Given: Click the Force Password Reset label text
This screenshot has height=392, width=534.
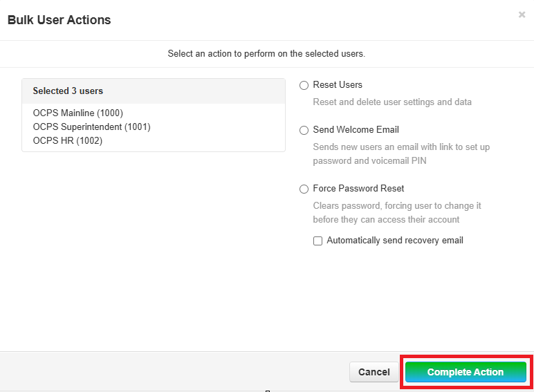Looking at the screenshot, I should tap(358, 189).
